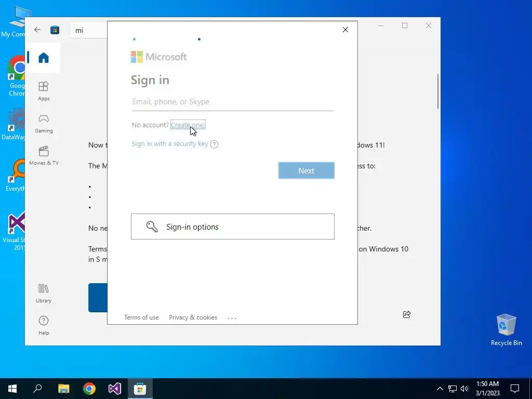Image resolution: width=532 pixels, height=399 pixels.
Task: Close the Sign in dialog
Action: [x=345, y=30]
